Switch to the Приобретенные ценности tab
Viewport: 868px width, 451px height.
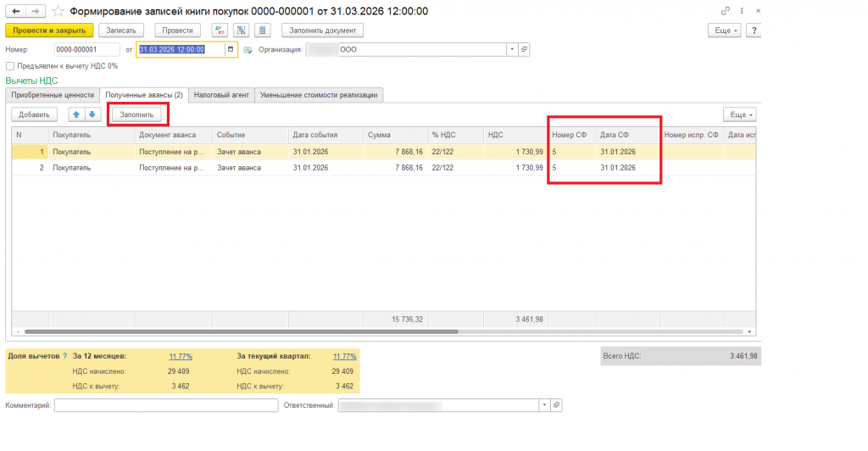(53, 95)
